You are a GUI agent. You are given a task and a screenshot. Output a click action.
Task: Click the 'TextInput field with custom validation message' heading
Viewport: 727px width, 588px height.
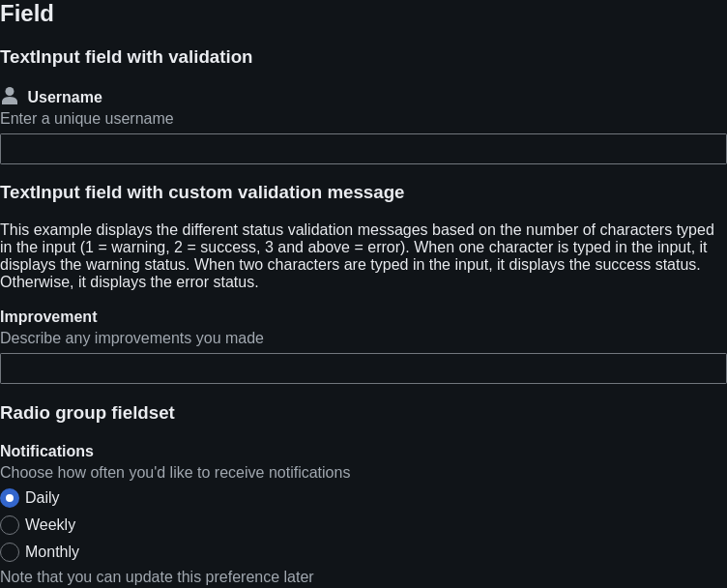coord(202,192)
